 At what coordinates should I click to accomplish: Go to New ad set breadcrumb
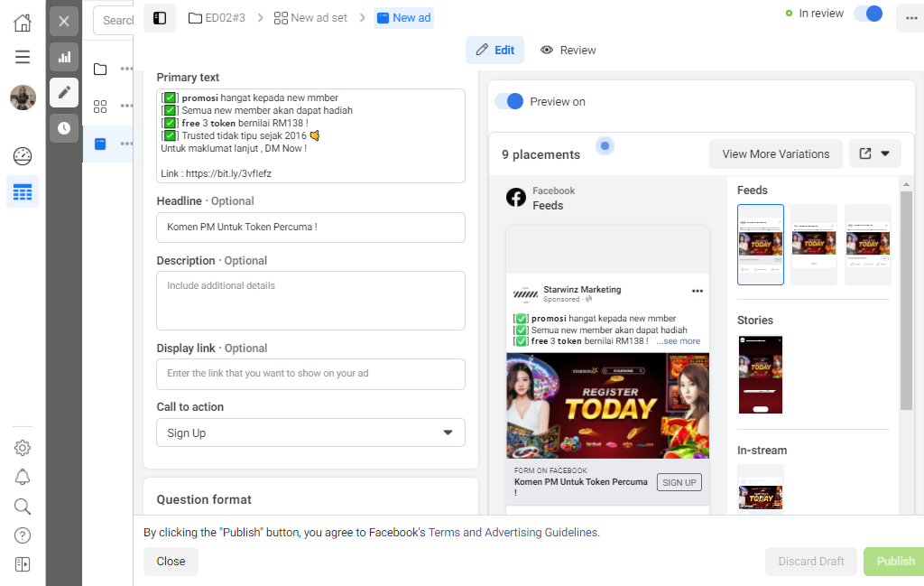click(310, 18)
